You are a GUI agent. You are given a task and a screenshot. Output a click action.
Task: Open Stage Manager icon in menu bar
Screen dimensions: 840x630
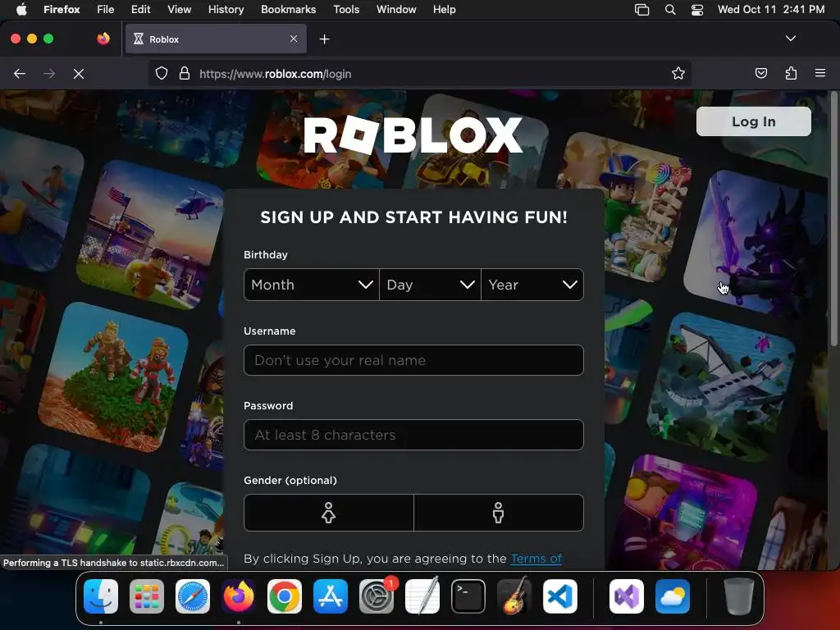pos(641,9)
